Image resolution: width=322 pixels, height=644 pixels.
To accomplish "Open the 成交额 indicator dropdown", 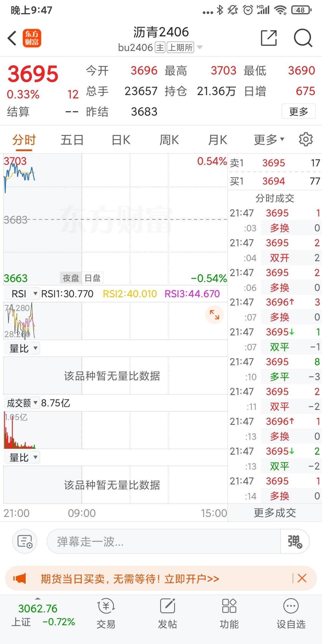I will tap(22, 403).
